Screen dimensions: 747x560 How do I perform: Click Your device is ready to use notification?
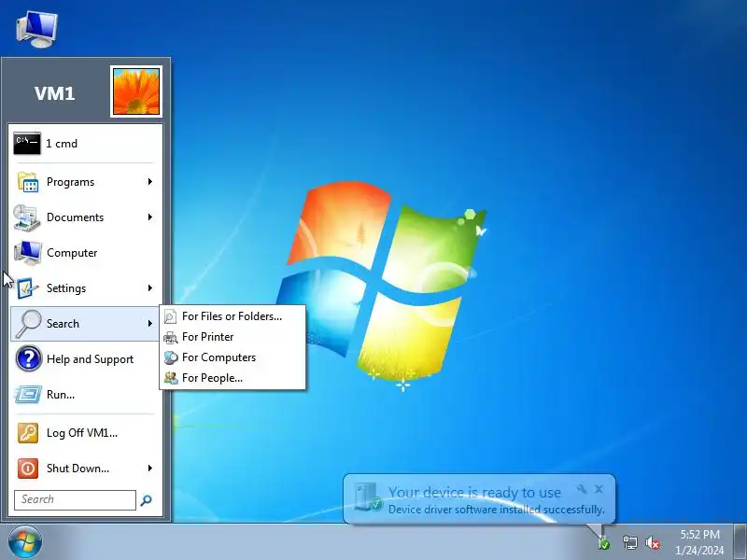click(474, 493)
